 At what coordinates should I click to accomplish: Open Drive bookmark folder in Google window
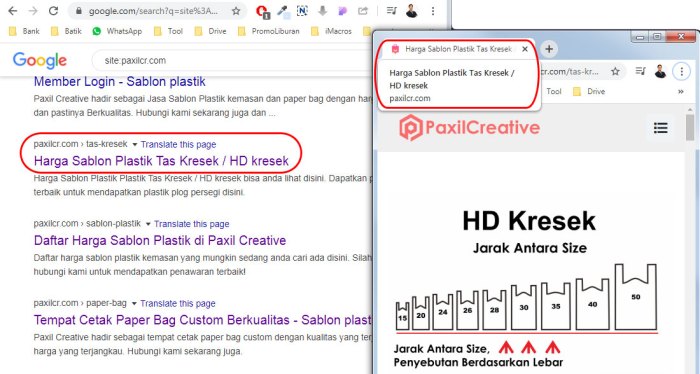point(211,31)
